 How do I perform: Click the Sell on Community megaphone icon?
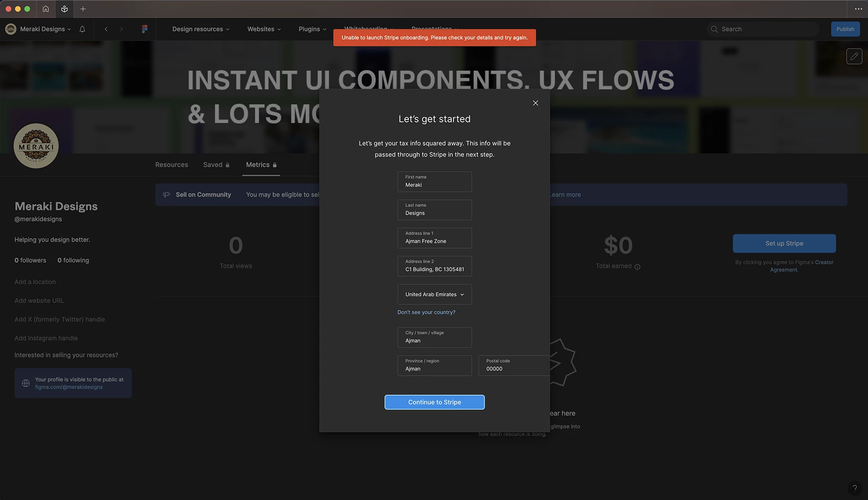167,195
